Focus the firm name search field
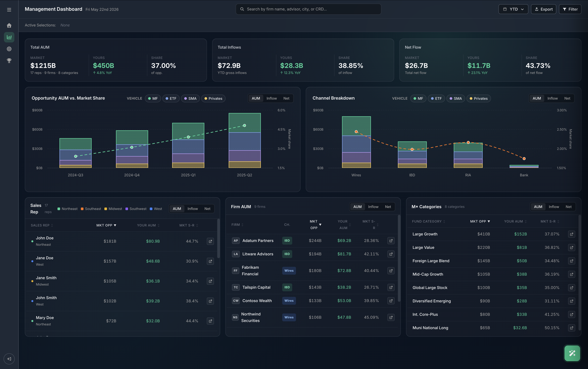The width and height of the screenshot is (588, 369). pos(308,9)
